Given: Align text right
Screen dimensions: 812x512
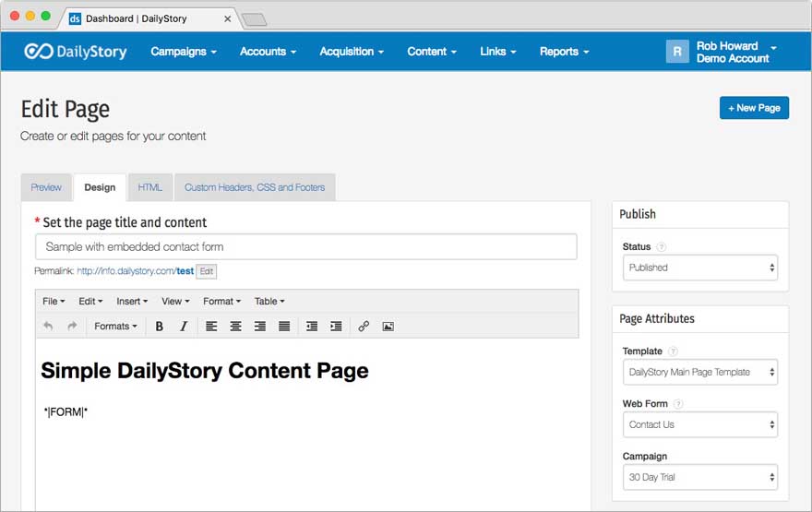Looking at the screenshot, I should click(x=260, y=327).
